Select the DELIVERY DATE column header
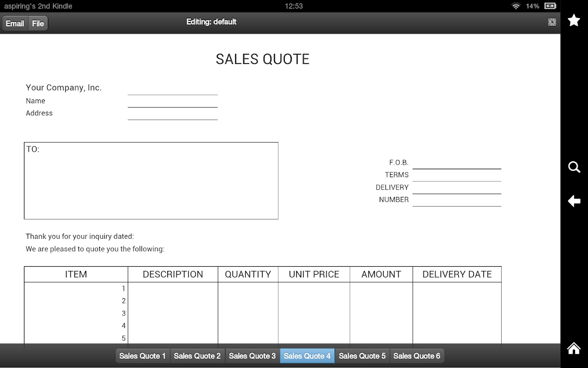Image resolution: width=588 pixels, height=368 pixels. 457,274
